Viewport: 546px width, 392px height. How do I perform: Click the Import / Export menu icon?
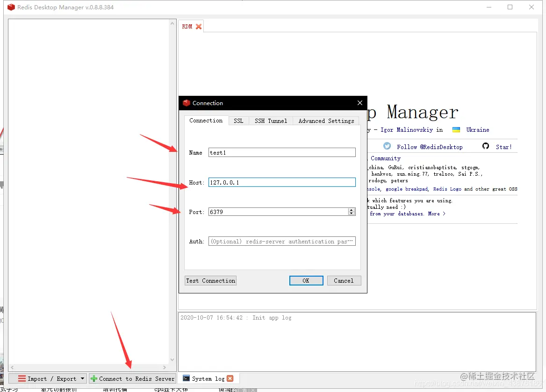(22, 378)
